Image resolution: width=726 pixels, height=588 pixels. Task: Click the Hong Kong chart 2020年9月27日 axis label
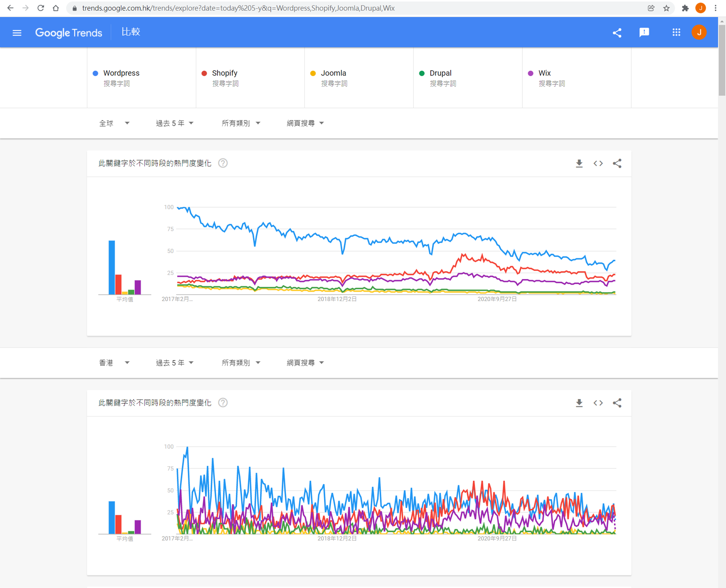(x=497, y=538)
